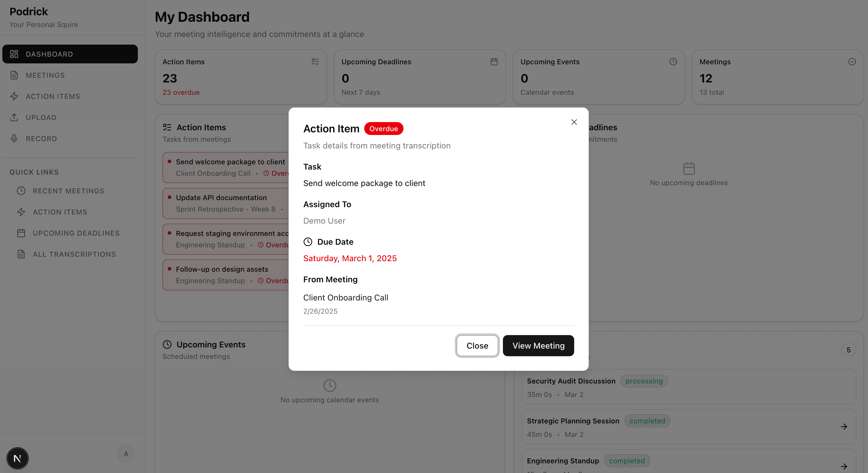Image resolution: width=868 pixels, height=473 pixels.
Task: Click the Overdue badge in dialog
Action: (384, 129)
